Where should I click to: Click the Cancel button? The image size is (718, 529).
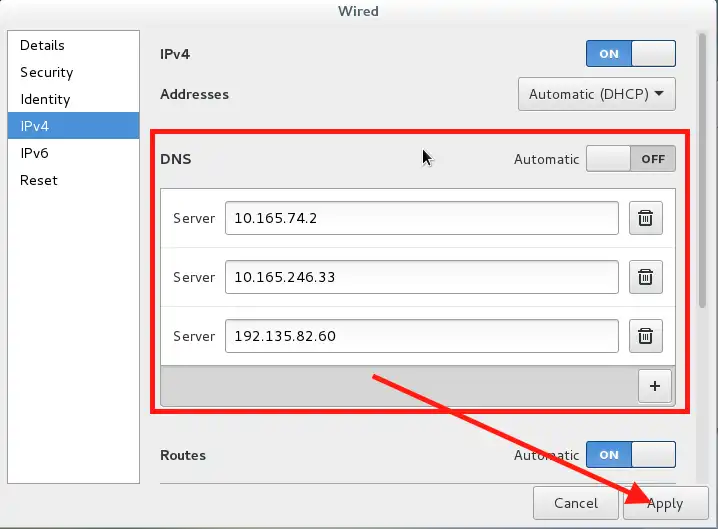click(x=576, y=503)
